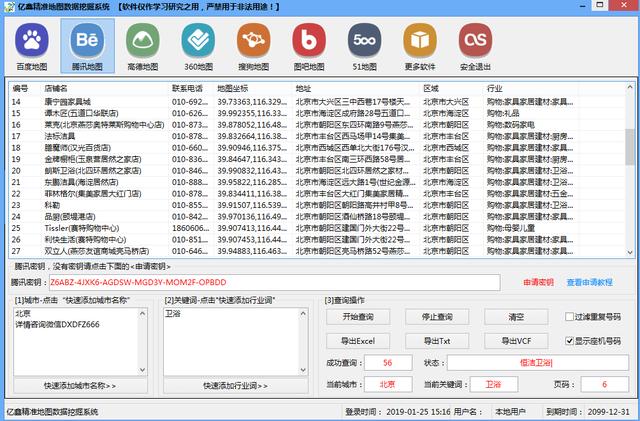The width and height of the screenshot is (640, 421).
Task: Click the 安全退出 exit icon
Action: pos(474,43)
